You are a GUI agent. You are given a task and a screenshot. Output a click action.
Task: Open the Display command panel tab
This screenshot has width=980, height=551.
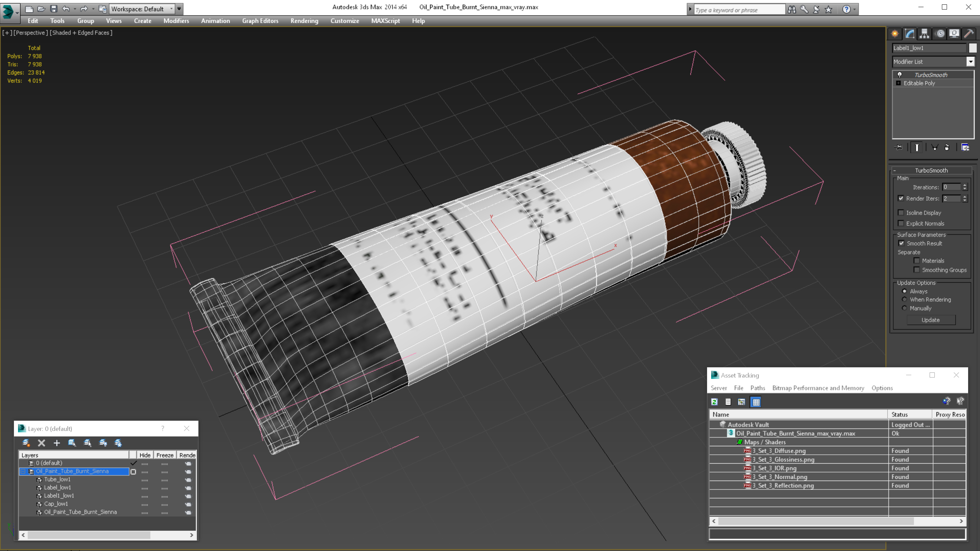[x=954, y=33]
